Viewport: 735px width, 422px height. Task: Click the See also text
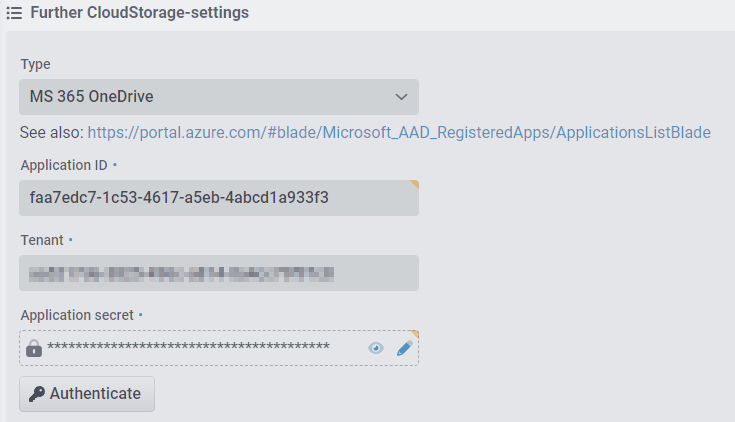point(52,133)
